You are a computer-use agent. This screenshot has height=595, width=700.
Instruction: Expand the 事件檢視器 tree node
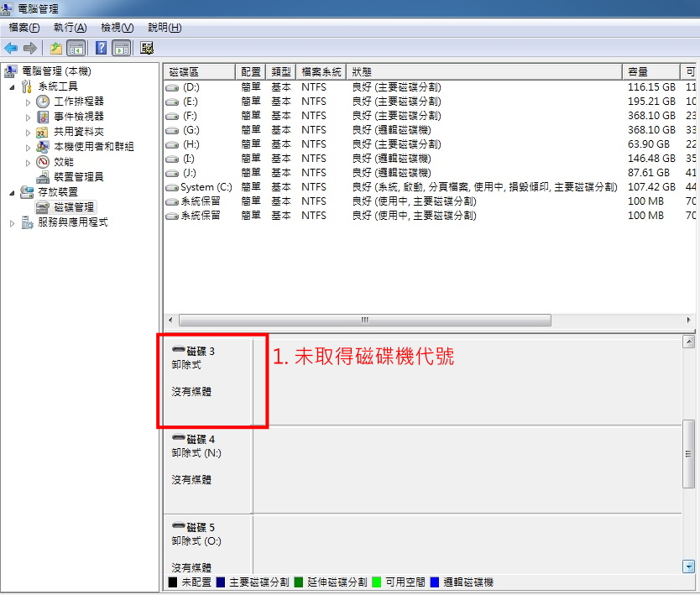(29, 117)
